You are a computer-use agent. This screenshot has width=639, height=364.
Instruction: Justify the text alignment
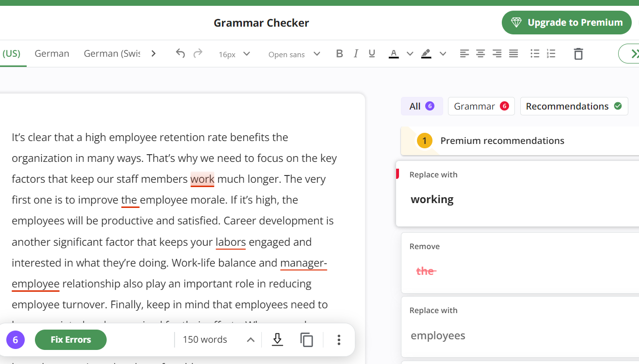(513, 54)
